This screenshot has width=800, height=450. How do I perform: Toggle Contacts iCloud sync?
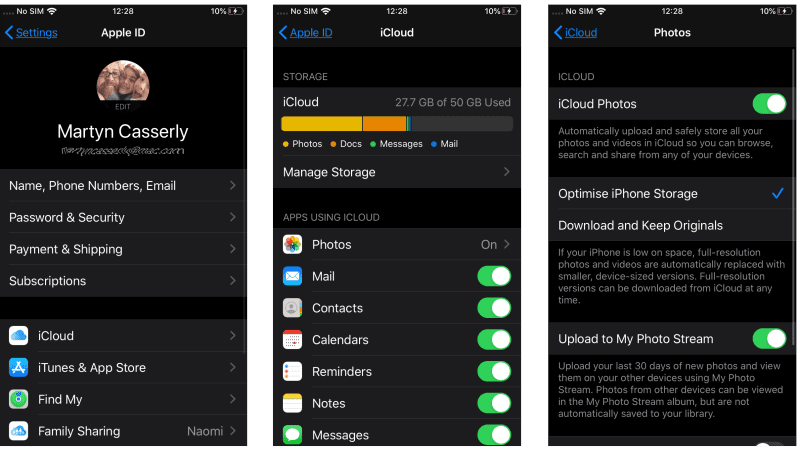point(494,308)
